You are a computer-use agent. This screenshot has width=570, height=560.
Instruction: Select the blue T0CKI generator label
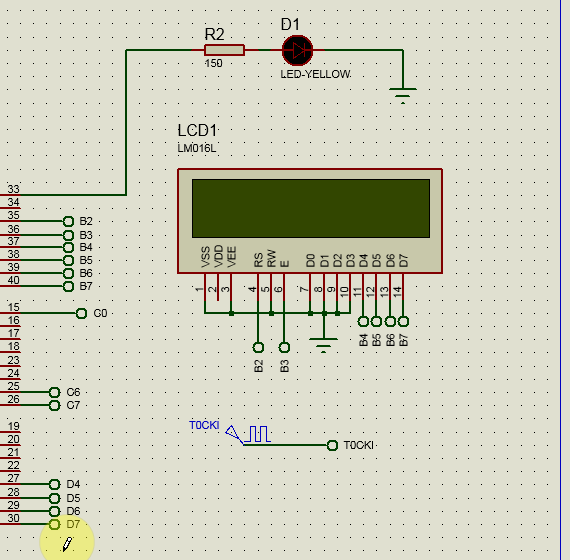(x=204, y=425)
